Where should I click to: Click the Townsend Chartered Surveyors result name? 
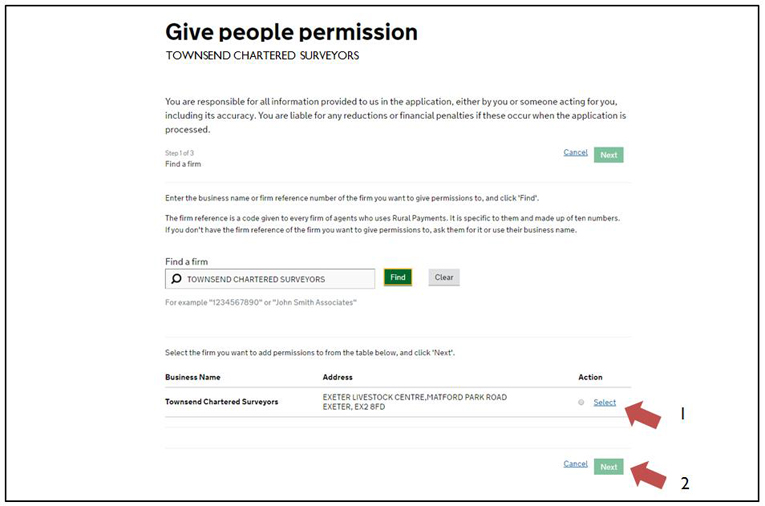coord(221,402)
